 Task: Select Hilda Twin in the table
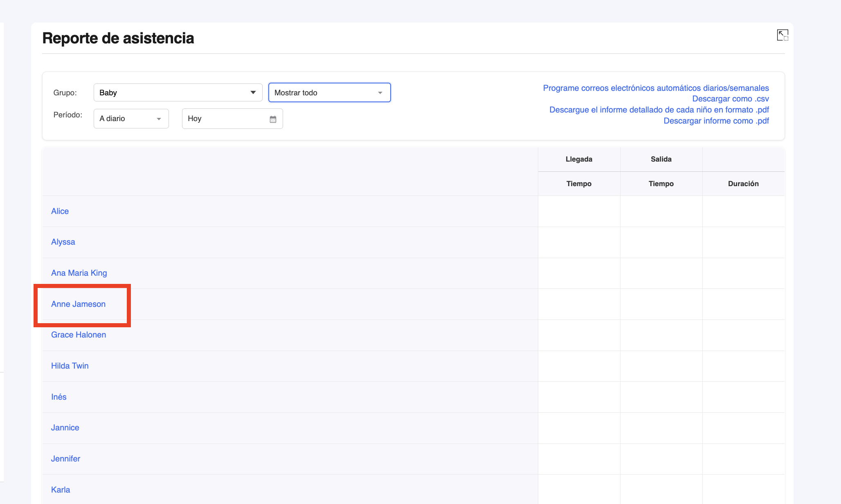70,366
